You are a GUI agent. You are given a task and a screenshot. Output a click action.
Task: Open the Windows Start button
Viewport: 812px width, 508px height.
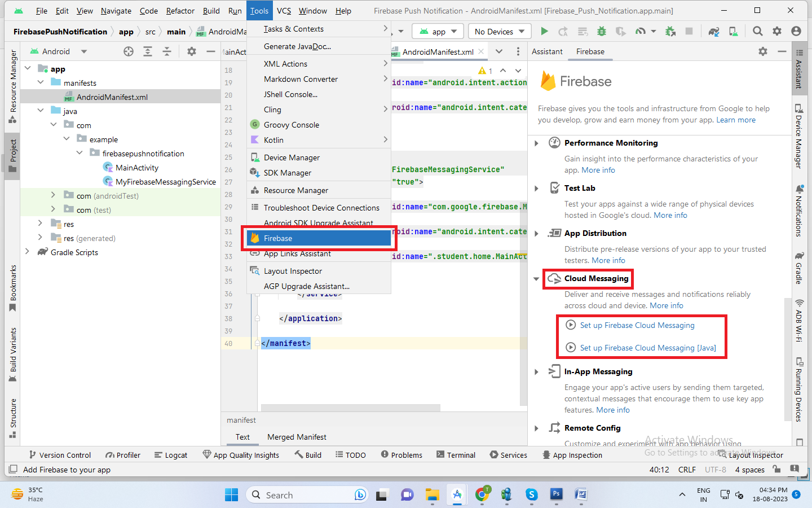pyautogui.click(x=231, y=495)
